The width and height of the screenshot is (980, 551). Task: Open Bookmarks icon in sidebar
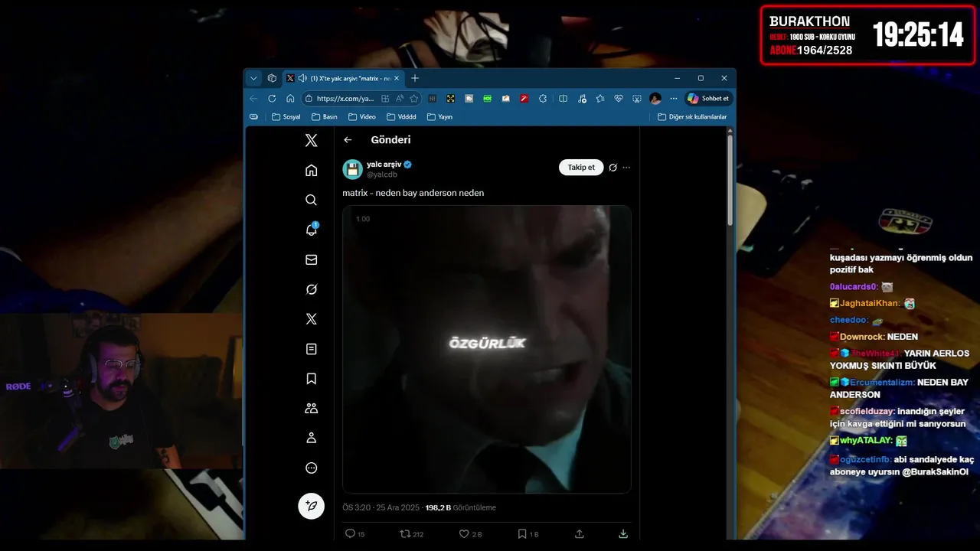311,379
